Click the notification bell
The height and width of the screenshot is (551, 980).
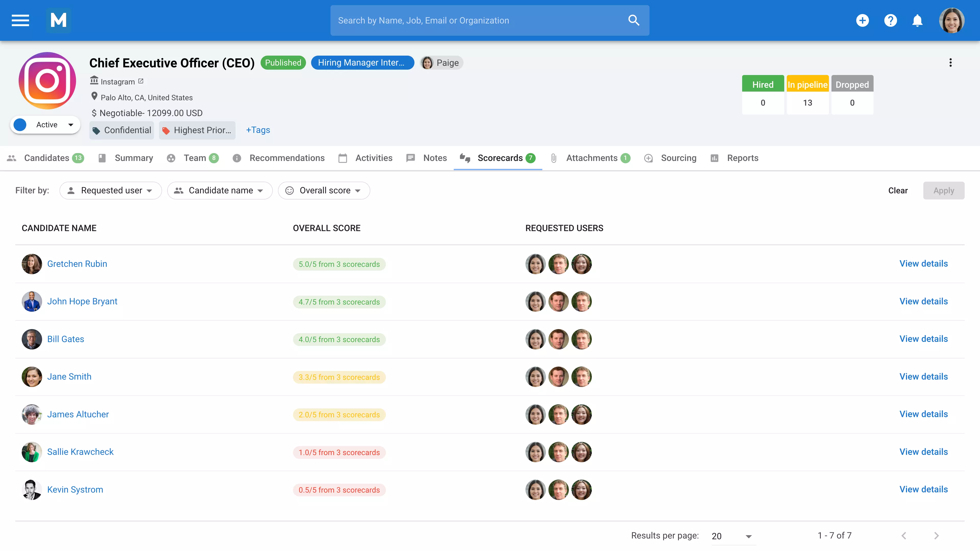click(917, 20)
